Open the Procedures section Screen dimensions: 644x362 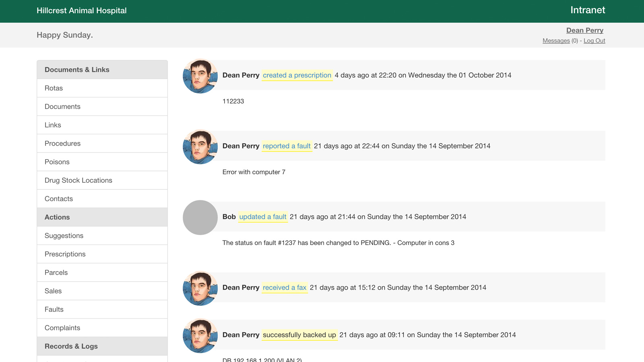coord(102,144)
